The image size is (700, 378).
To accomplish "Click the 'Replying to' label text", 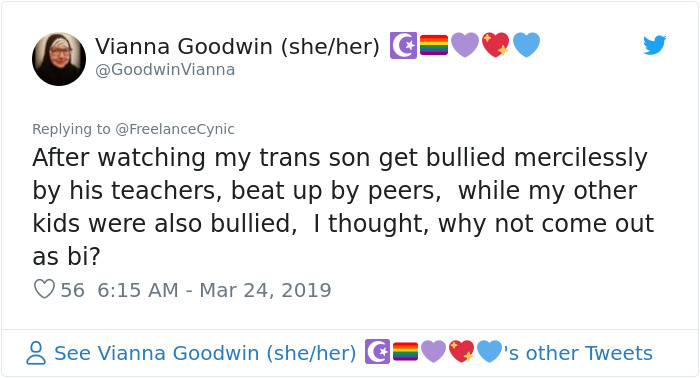I will 71,129.
